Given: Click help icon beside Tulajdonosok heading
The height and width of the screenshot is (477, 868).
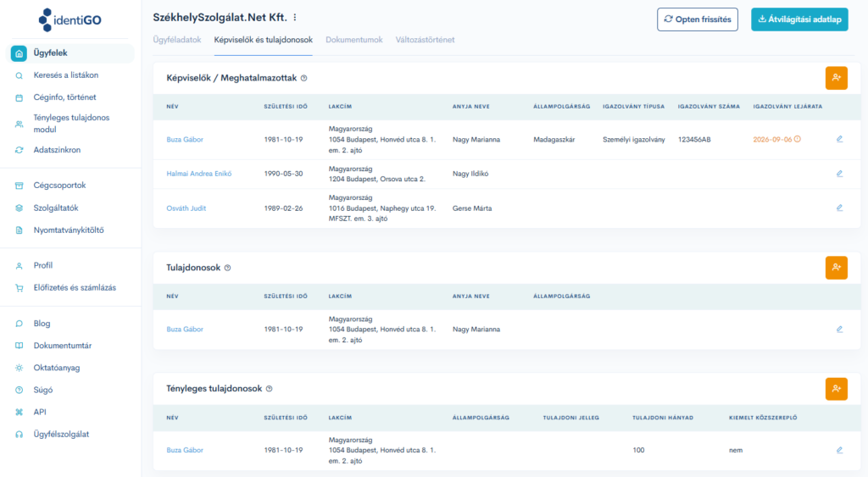Looking at the screenshot, I should pos(227,268).
